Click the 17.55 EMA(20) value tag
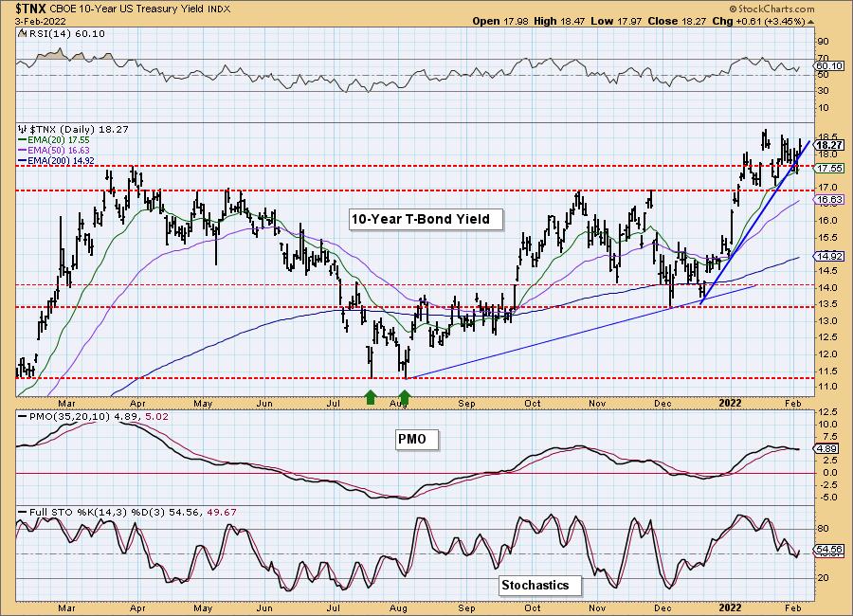The image size is (853, 616). [830, 169]
